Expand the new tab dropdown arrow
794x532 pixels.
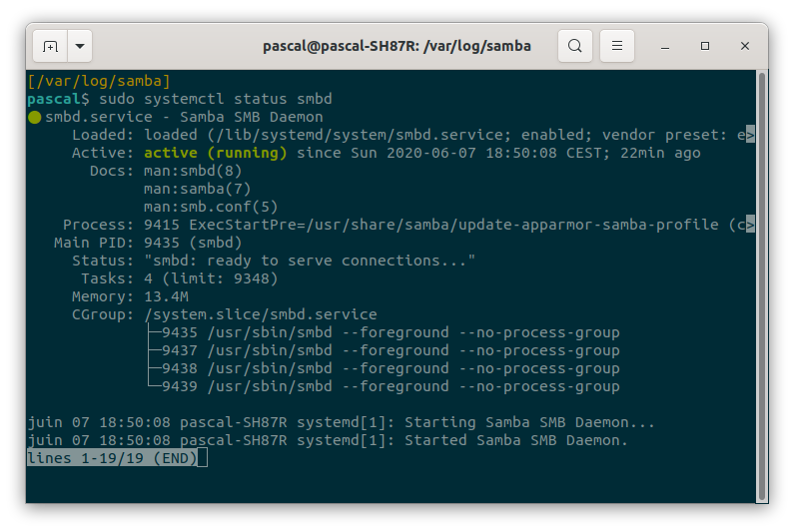[80, 46]
